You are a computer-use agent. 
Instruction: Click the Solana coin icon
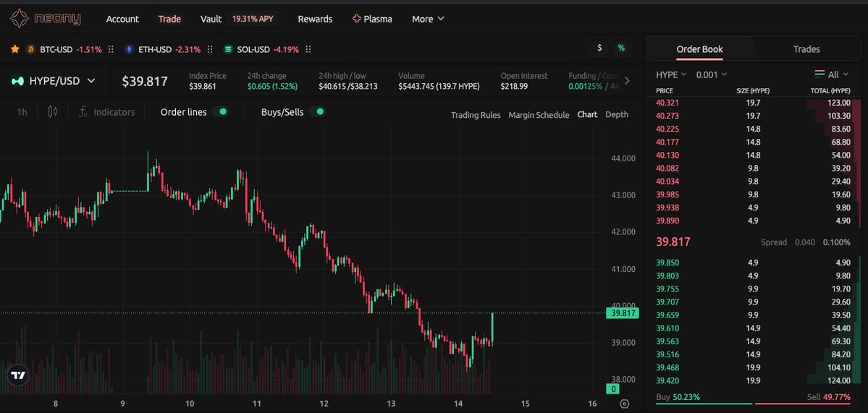coord(227,49)
